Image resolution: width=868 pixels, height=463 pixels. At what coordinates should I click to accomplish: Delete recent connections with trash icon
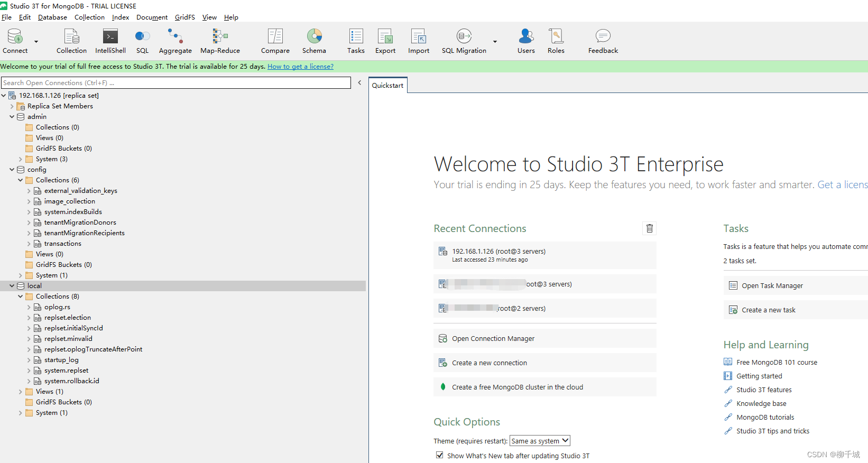pos(650,228)
